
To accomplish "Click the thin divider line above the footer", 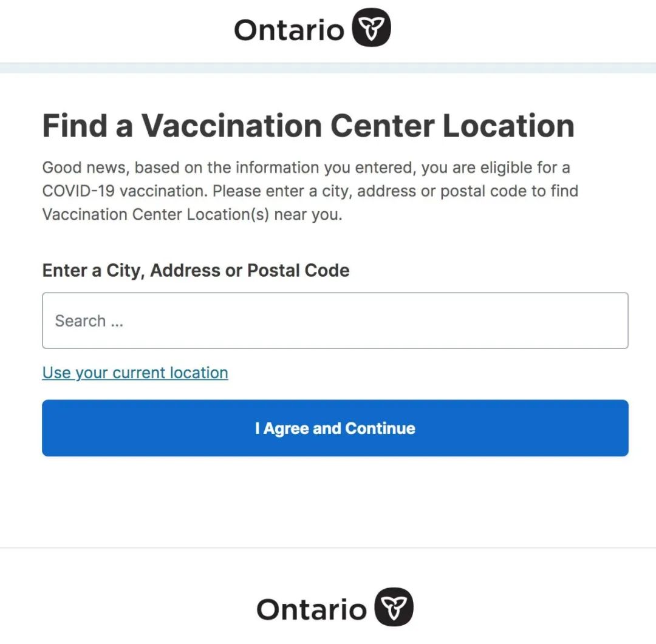I will [328, 547].
